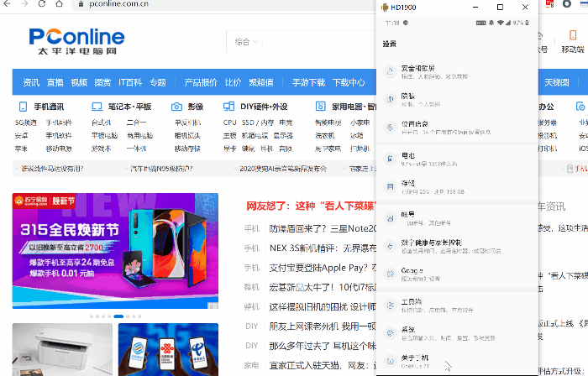Click the 手机通讯 phone category icon
This screenshot has height=376, width=588.
click(23, 107)
